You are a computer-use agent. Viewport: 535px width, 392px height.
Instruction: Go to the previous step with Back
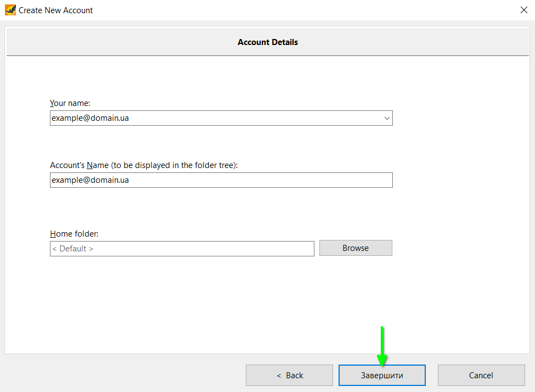289,376
